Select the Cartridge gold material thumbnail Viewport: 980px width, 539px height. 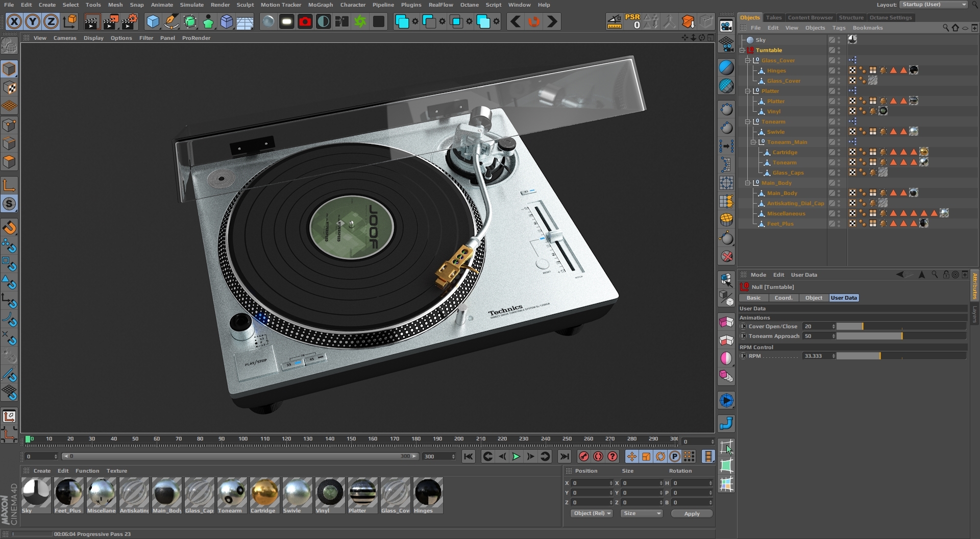tap(264, 493)
